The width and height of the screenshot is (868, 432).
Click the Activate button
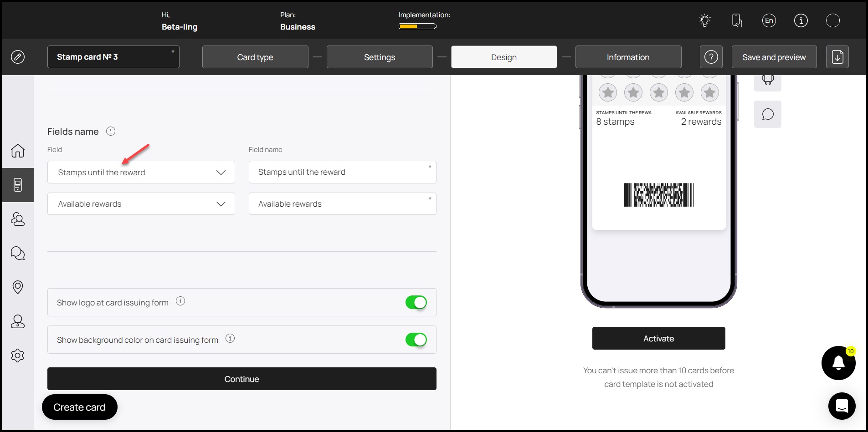659,338
